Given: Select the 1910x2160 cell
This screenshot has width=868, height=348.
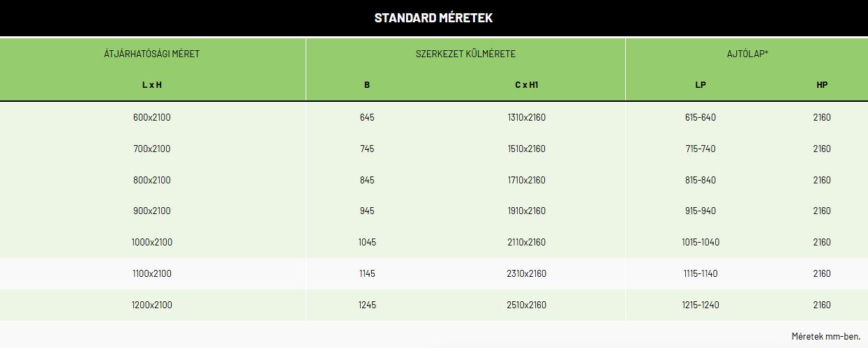Looking at the screenshot, I should pyautogui.click(x=527, y=211).
